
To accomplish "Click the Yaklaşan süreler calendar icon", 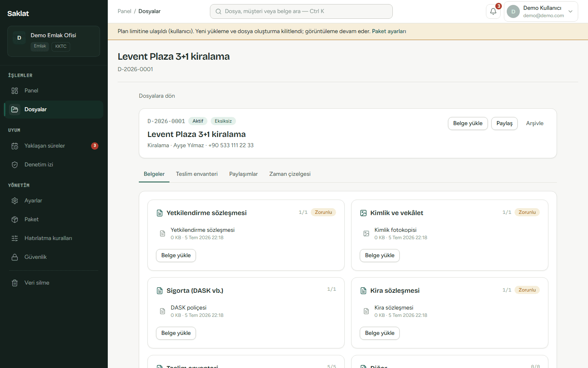I will 15,146.
